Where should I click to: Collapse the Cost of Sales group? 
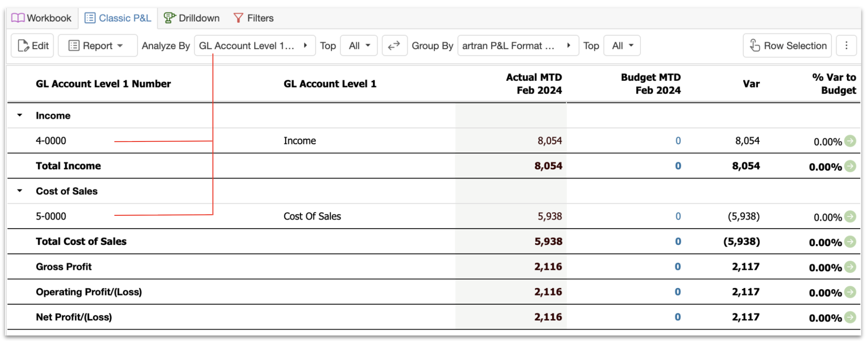coord(20,191)
